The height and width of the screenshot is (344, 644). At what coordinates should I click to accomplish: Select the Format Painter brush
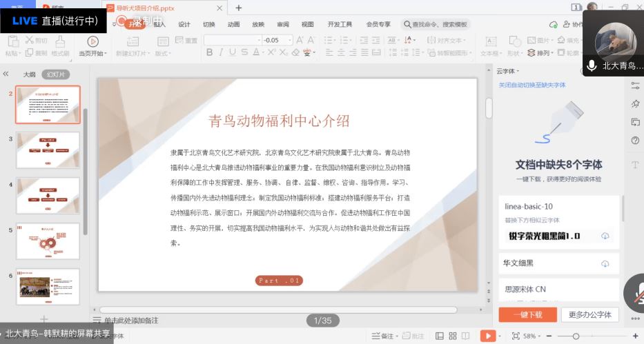tap(60, 41)
